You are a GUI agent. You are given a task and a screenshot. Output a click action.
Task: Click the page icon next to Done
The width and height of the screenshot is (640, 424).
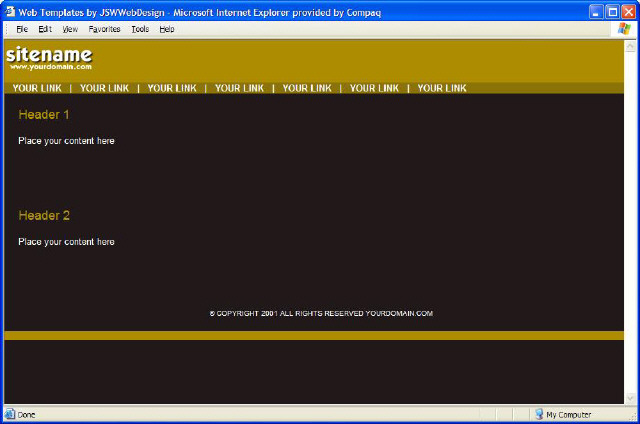pos(10,414)
